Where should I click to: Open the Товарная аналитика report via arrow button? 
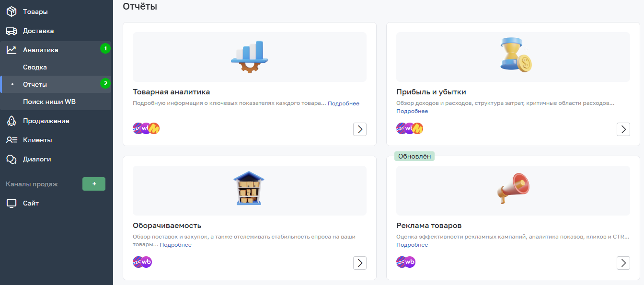[360, 129]
